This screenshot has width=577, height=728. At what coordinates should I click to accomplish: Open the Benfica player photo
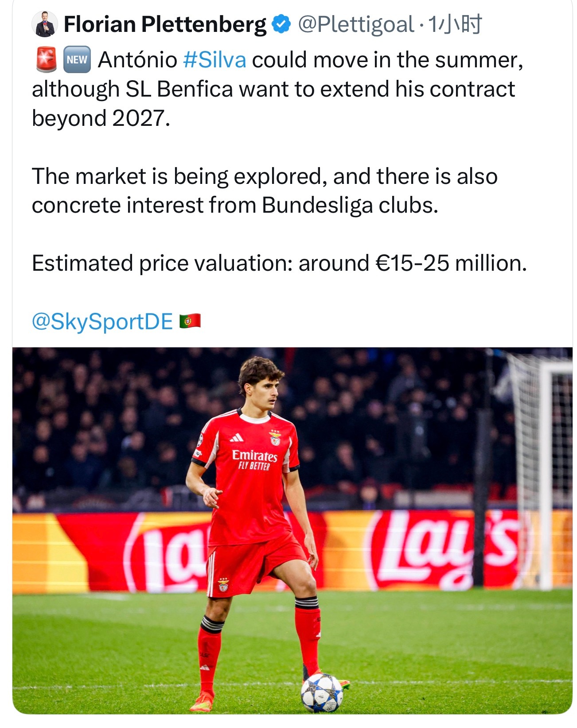(x=292, y=530)
